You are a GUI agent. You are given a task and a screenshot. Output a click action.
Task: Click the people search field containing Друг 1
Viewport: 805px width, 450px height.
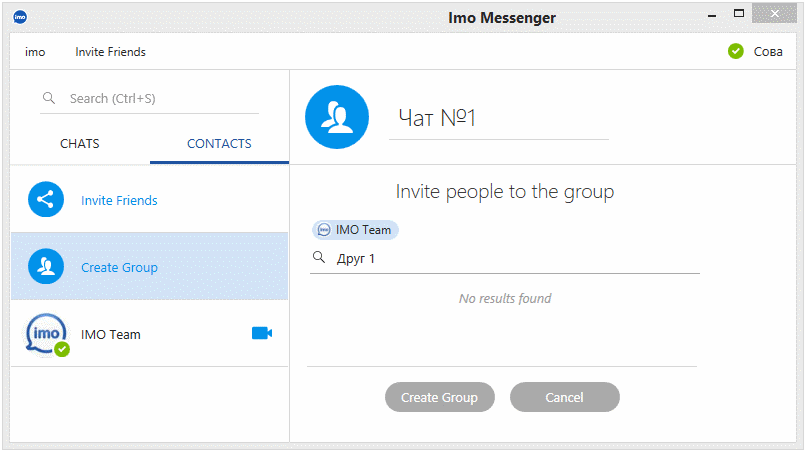510,259
